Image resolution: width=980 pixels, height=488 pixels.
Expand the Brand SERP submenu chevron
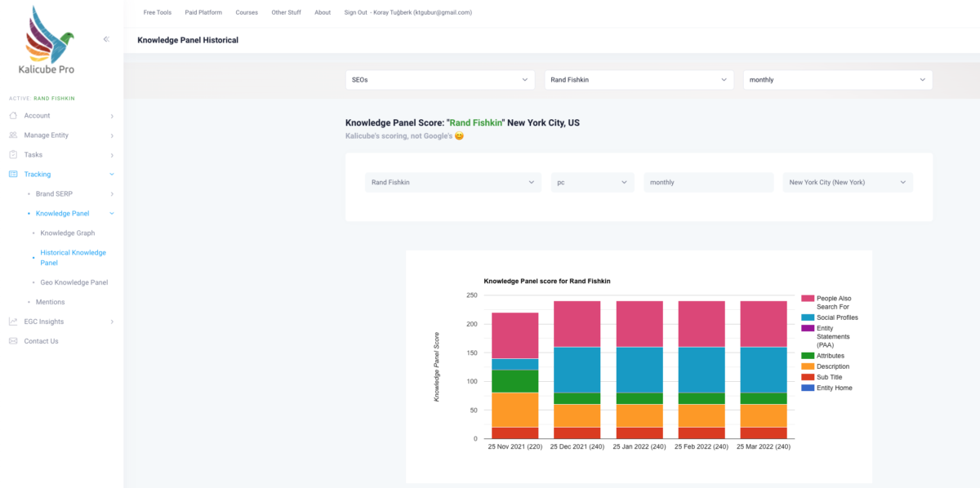click(x=112, y=194)
